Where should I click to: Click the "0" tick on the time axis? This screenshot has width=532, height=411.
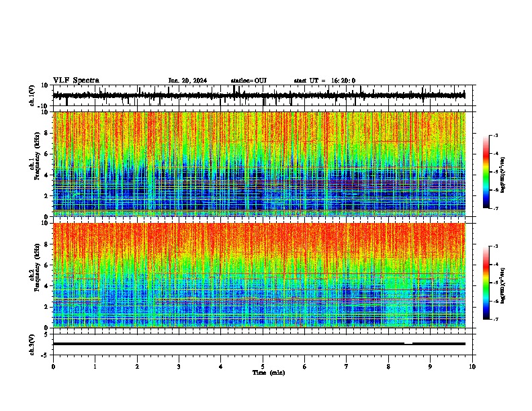point(53,367)
